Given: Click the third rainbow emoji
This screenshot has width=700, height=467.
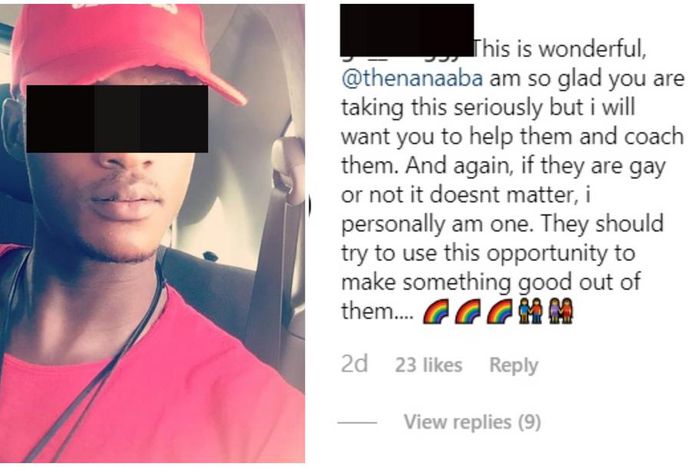Looking at the screenshot, I should click(x=499, y=311).
